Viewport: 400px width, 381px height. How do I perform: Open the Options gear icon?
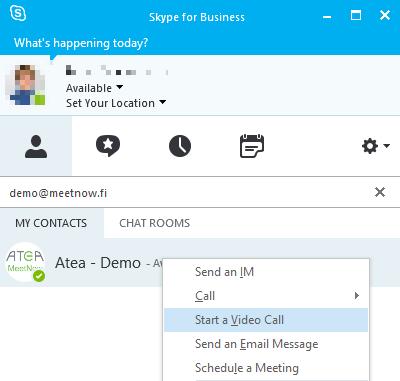370,146
